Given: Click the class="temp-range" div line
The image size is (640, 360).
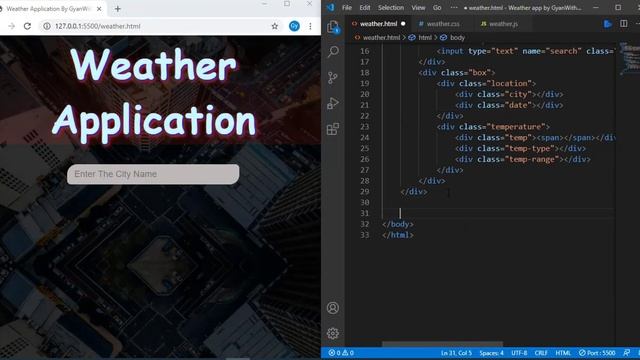Looking at the screenshot, I should click(x=523, y=159).
